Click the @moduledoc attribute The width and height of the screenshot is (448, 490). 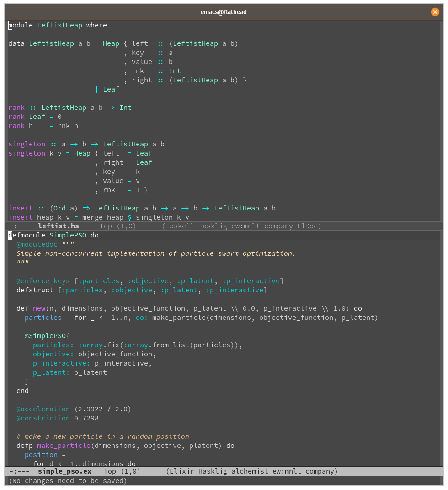(x=37, y=244)
